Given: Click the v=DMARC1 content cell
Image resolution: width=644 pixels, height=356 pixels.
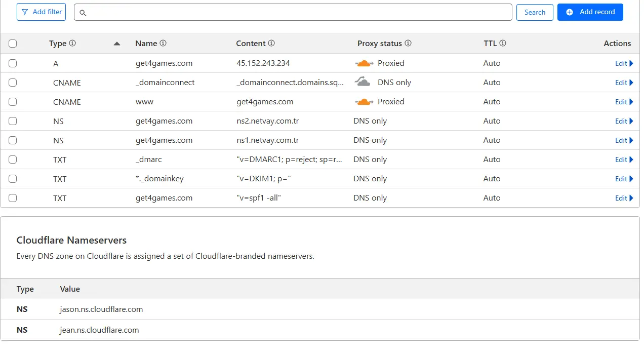Looking at the screenshot, I should [290, 160].
